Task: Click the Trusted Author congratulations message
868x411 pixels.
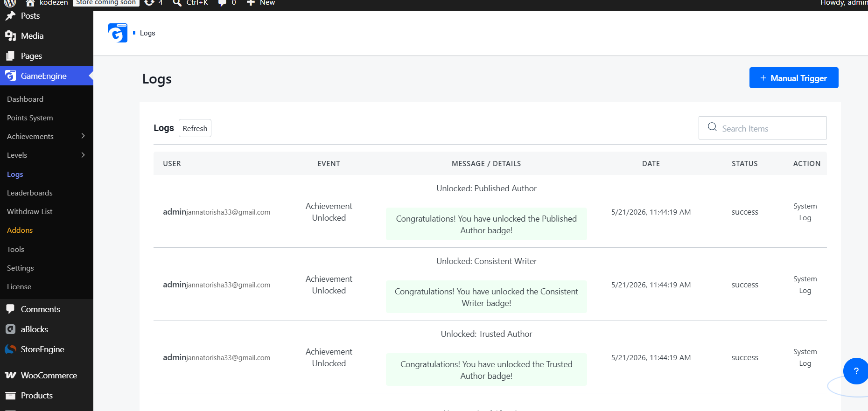Action: 486,370
